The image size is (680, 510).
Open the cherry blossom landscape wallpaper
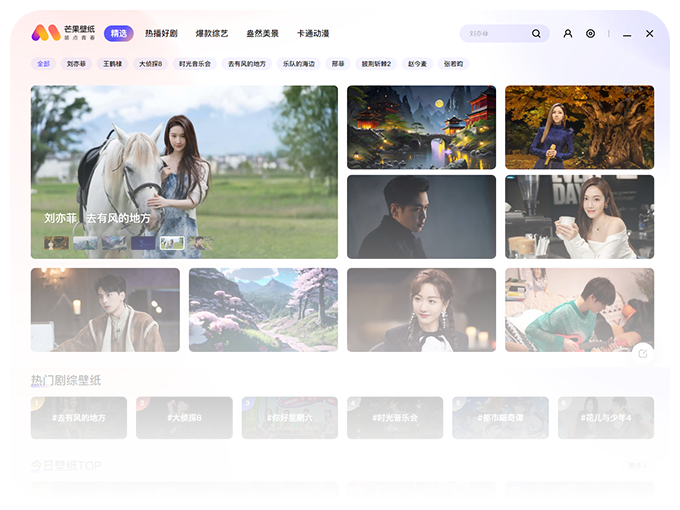263,309
